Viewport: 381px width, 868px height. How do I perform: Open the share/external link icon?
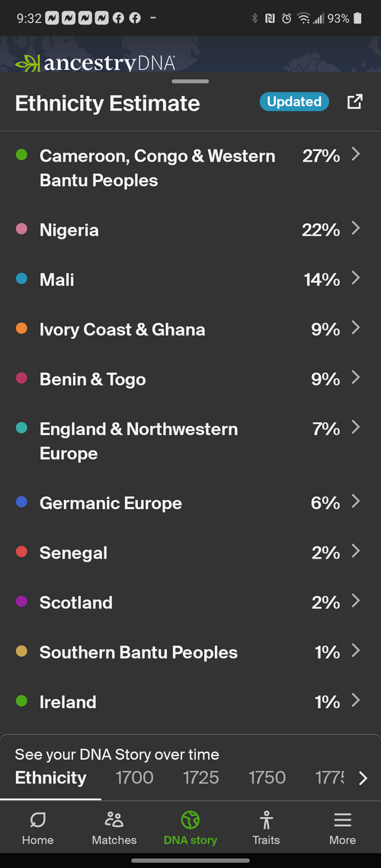click(x=354, y=102)
